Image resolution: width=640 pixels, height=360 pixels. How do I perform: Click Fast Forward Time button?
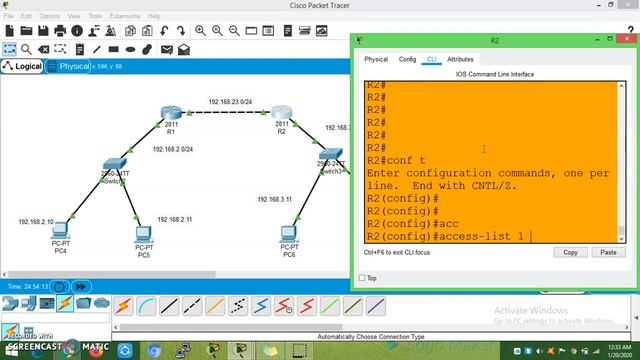pyautogui.click(x=81, y=287)
